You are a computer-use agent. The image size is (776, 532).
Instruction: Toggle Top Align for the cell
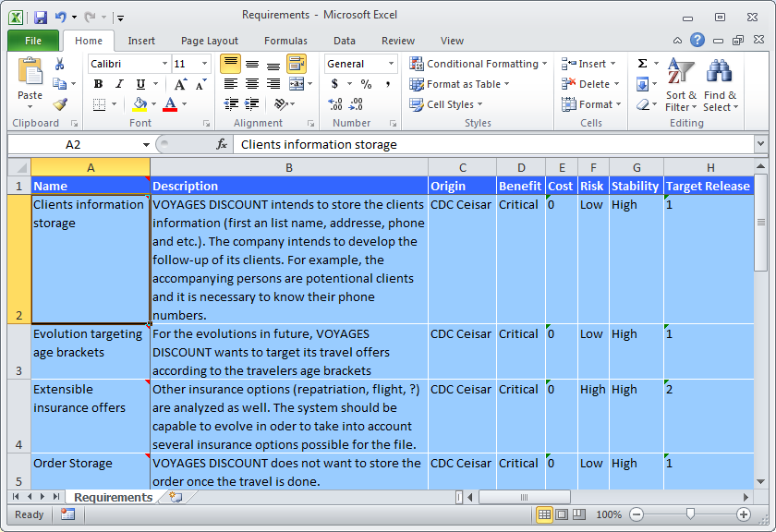point(231,64)
